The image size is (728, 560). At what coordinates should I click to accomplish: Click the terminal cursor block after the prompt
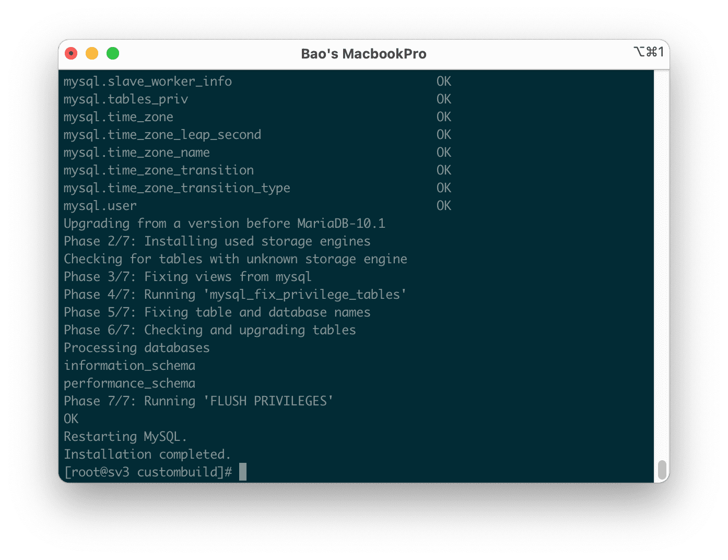[x=243, y=472]
